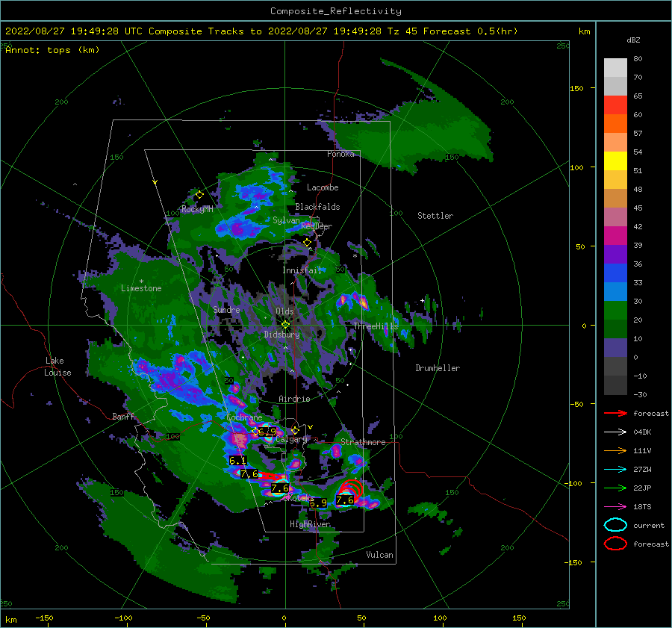Click the 'Annot: tops (km)' annotation text
This screenshot has width=672, height=628.
[x=52, y=50]
